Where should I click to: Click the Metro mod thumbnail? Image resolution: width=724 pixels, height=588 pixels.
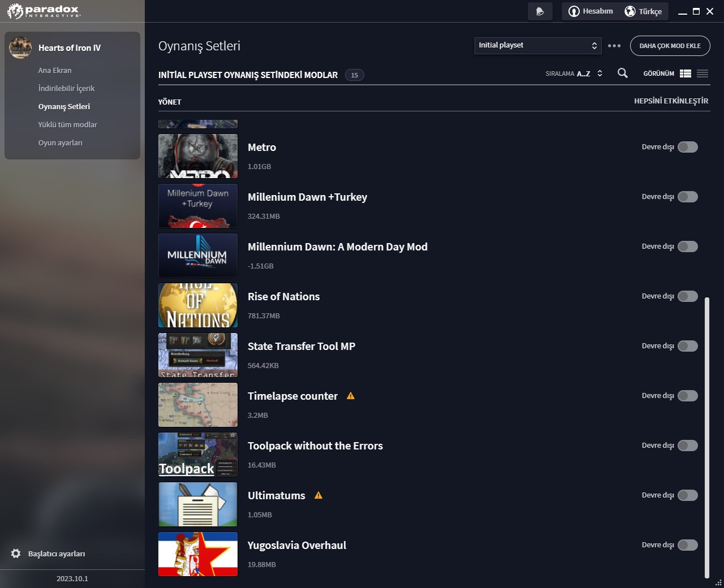[198, 156]
